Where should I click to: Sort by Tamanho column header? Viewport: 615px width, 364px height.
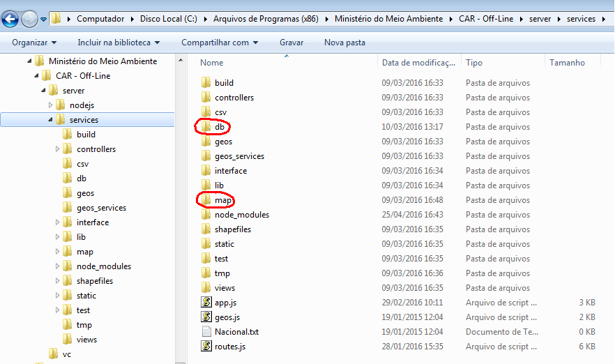567,63
